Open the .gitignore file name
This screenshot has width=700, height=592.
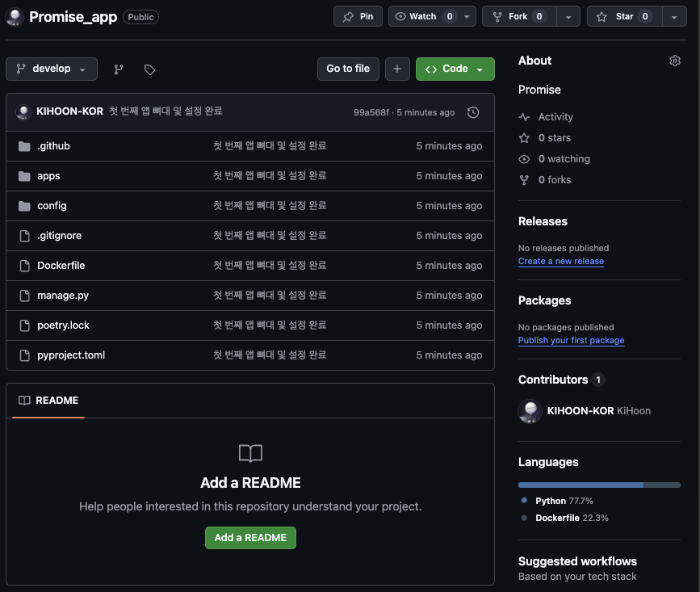[x=60, y=236]
